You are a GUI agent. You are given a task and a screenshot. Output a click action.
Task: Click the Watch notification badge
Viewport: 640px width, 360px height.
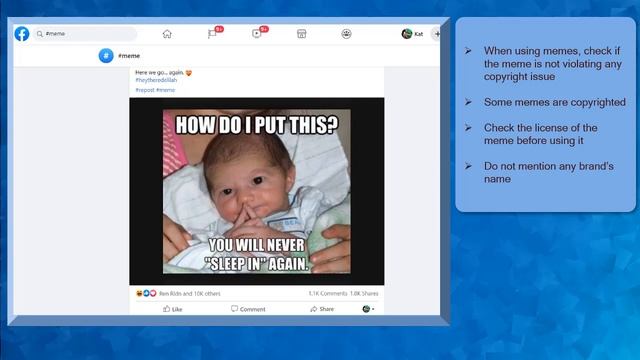[264, 29]
